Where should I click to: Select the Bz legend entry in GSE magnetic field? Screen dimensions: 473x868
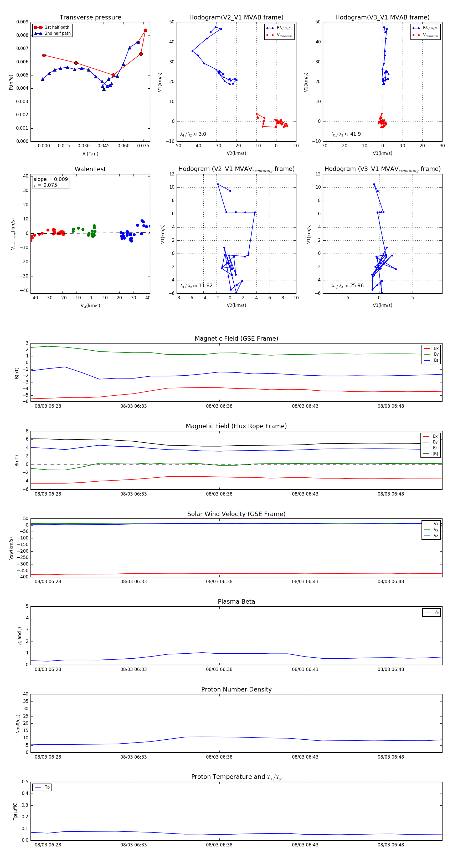point(431,360)
